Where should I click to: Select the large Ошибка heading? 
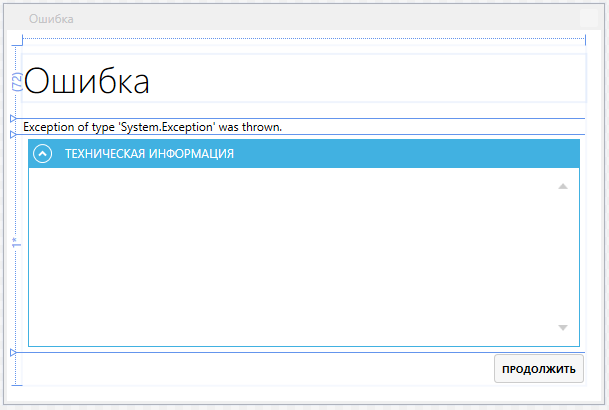(87, 81)
